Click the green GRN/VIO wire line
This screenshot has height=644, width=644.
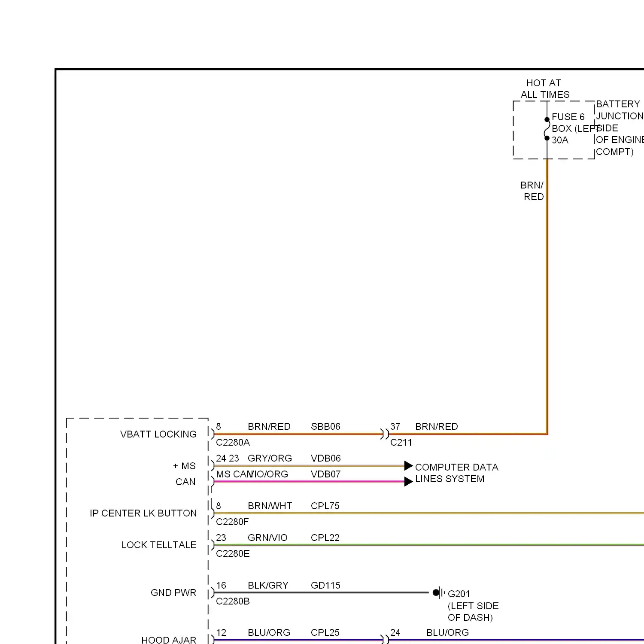[429, 545]
